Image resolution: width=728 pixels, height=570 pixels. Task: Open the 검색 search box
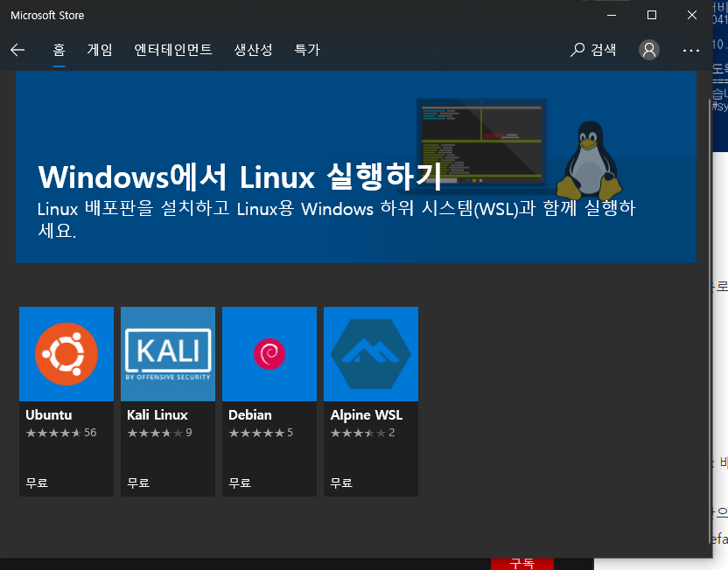click(593, 50)
